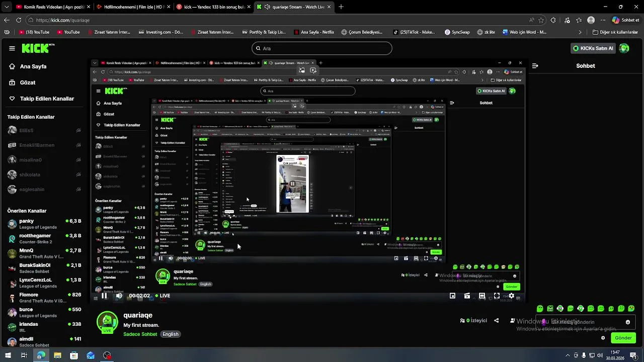Reload the page with refresh icon

pyautogui.click(x=19, y=20)
